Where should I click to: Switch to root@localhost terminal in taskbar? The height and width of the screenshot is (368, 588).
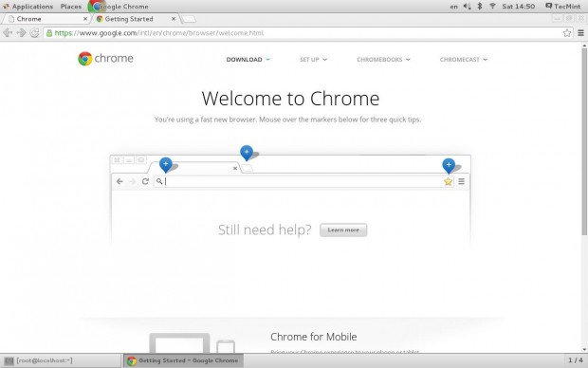[x=61, y=360]
